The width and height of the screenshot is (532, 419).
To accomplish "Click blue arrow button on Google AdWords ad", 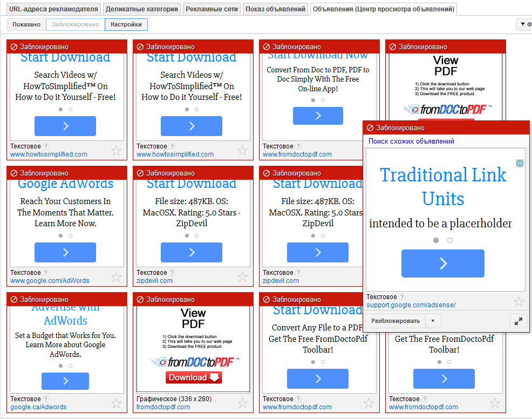I will 65,252.
